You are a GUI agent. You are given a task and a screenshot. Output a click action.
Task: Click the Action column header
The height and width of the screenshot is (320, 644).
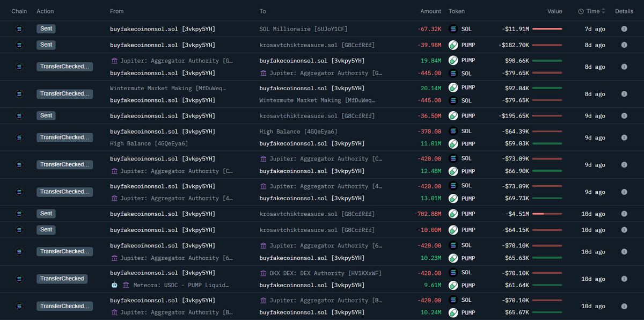tap(45, 11)
